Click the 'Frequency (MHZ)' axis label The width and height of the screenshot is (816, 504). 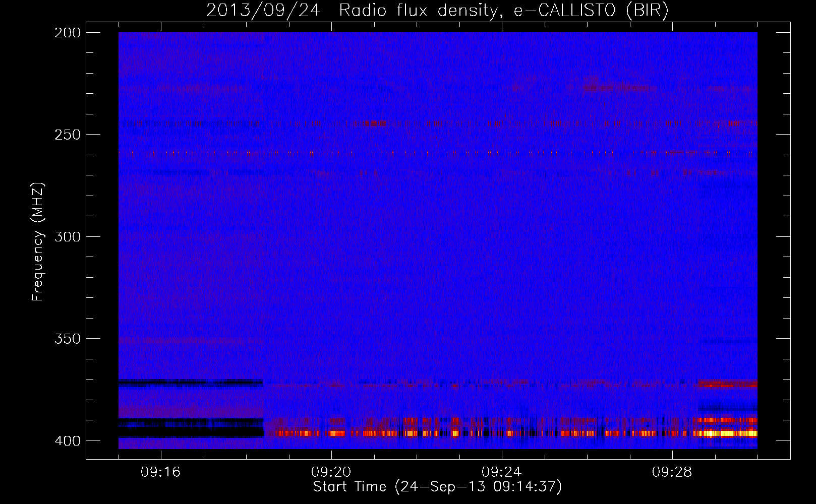(x=38, y=242)
